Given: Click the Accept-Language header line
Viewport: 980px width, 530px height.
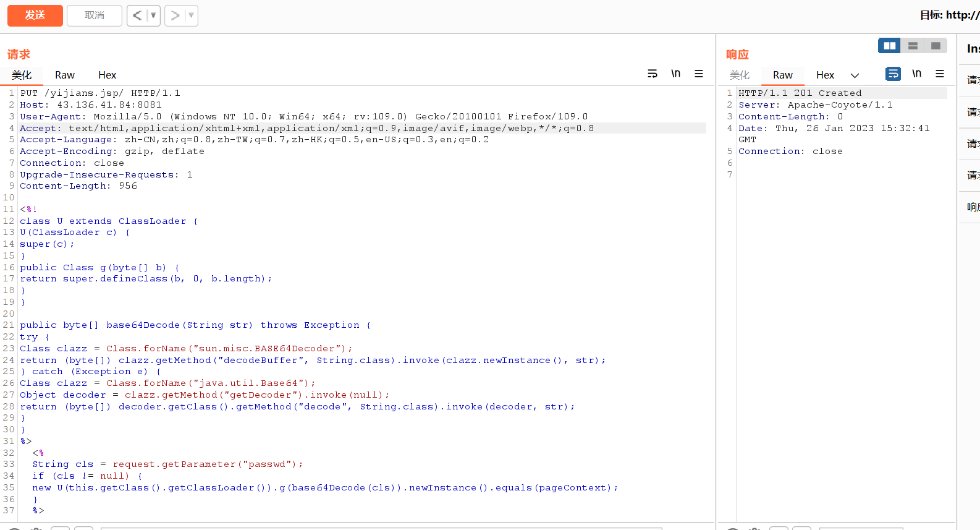Looking at the screenshot, I should tap(255, 140).
